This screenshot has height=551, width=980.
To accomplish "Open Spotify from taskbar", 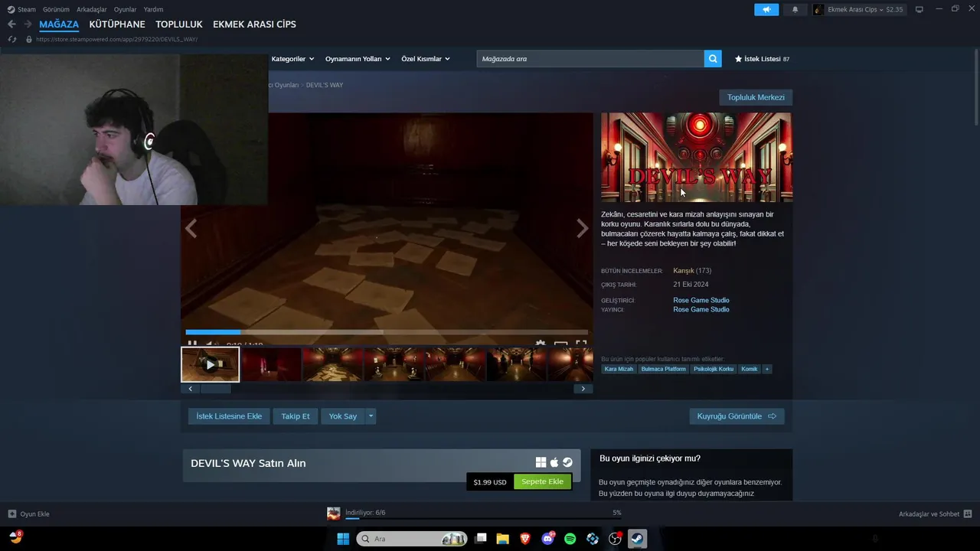I will (570, 539).
